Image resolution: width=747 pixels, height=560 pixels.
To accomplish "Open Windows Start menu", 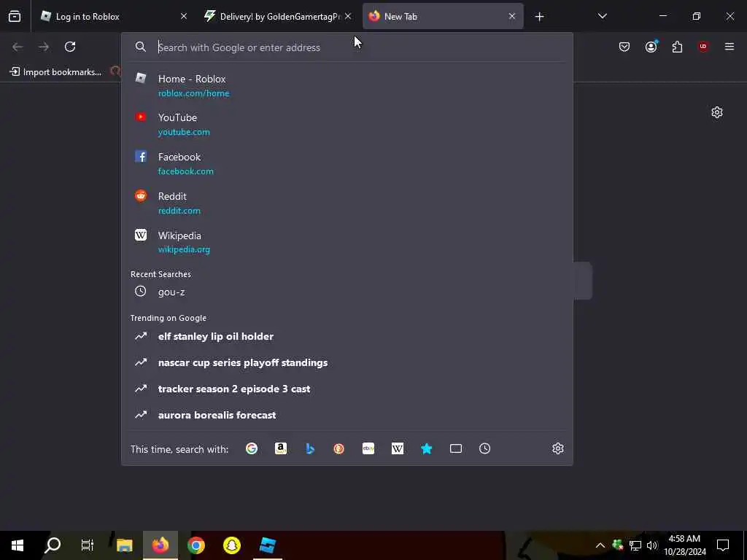I will [18, 545].
